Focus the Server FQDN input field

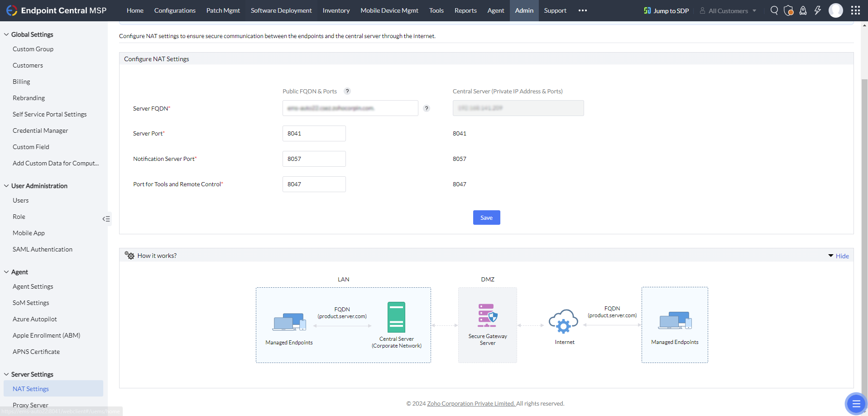pyautogui.click(x=350, y=108)
